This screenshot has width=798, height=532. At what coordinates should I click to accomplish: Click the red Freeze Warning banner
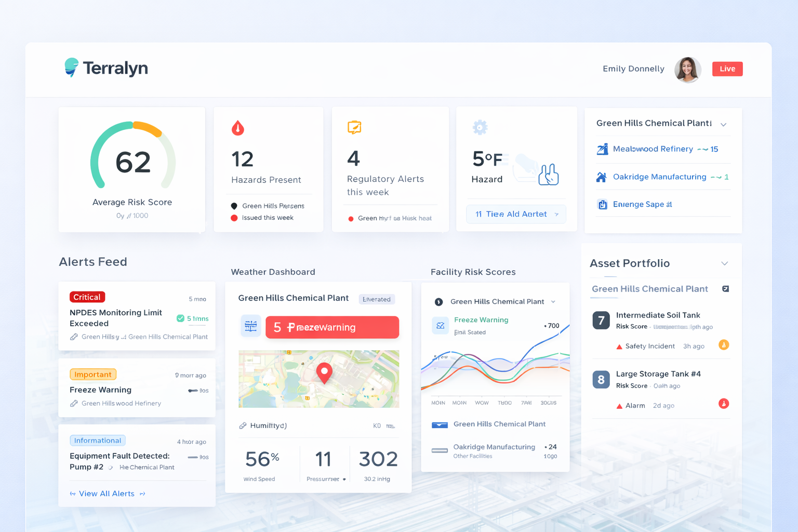[332, 327]
